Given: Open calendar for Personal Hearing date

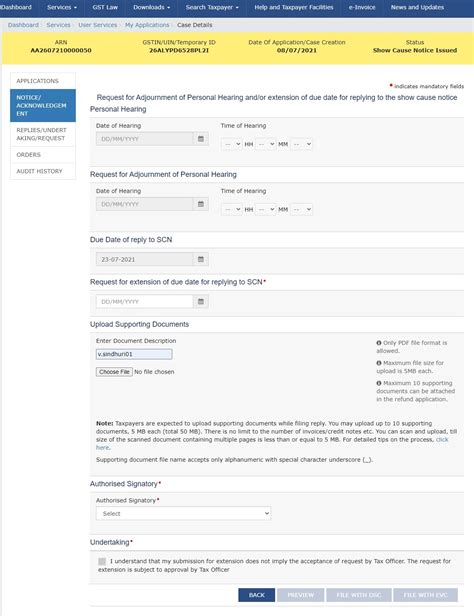Looking at the screenshot, I should (201, 139).
